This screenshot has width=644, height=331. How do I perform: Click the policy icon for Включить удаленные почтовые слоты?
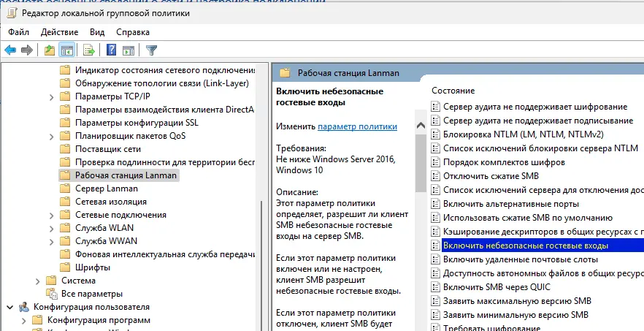(435, 259)
